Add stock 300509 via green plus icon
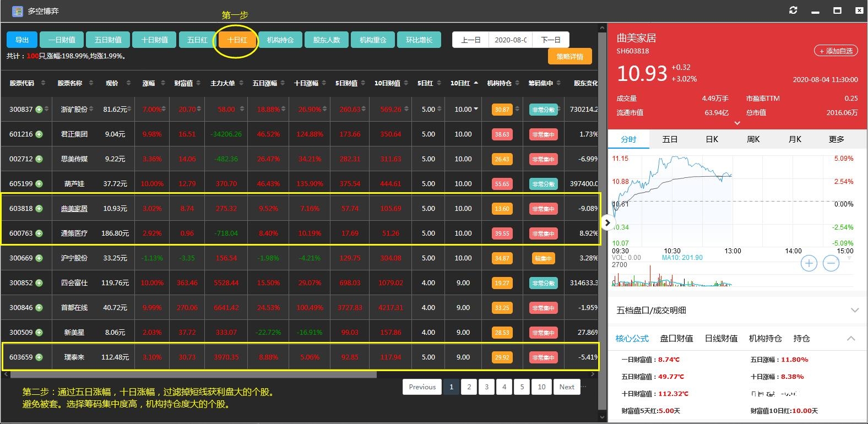 point(39,333)
